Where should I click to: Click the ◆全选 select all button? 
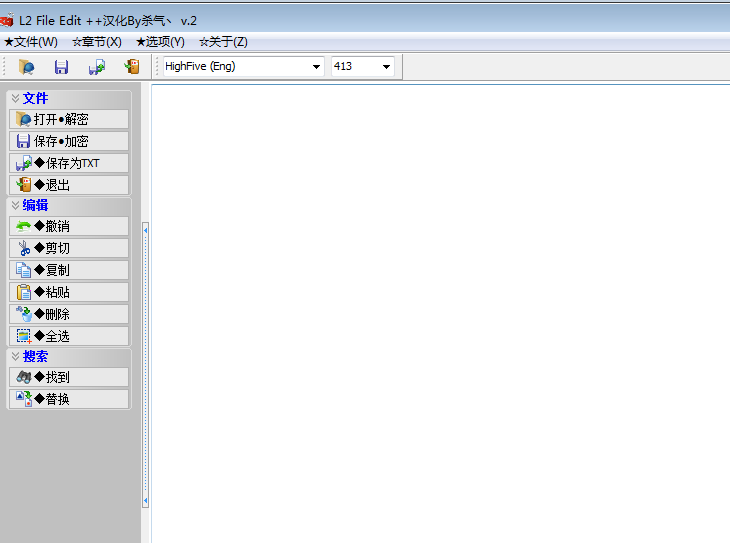[x=69, y=336]
